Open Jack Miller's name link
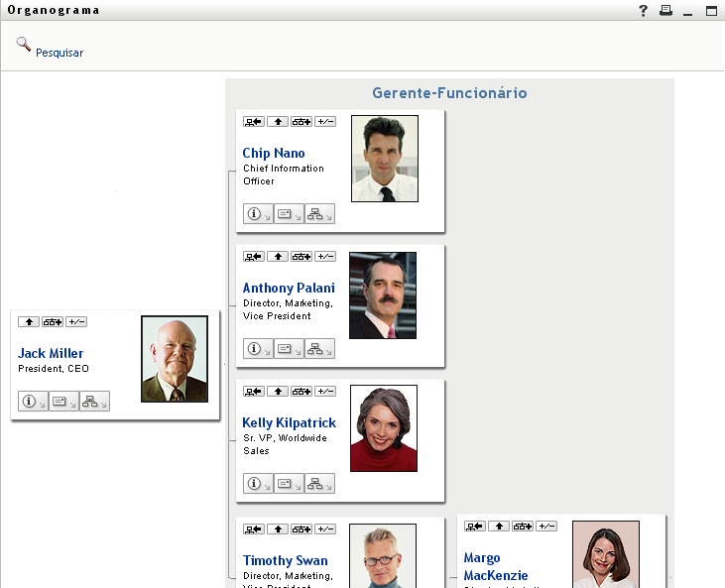Viewport: 725px width, 588px height. click(x=51, y=354)
